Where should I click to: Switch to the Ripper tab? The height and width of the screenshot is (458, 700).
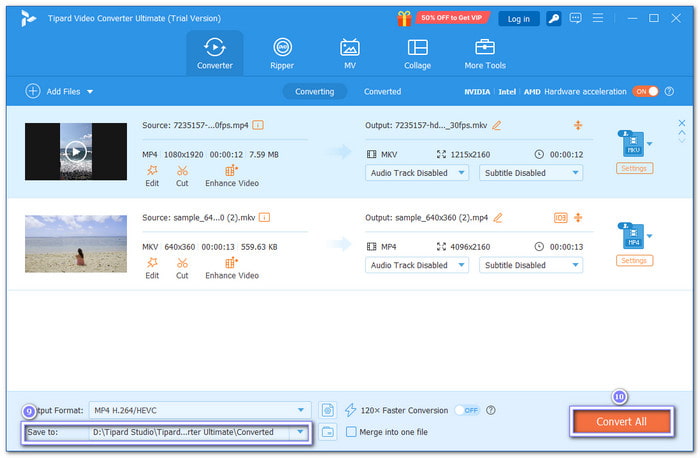[282, 54]
